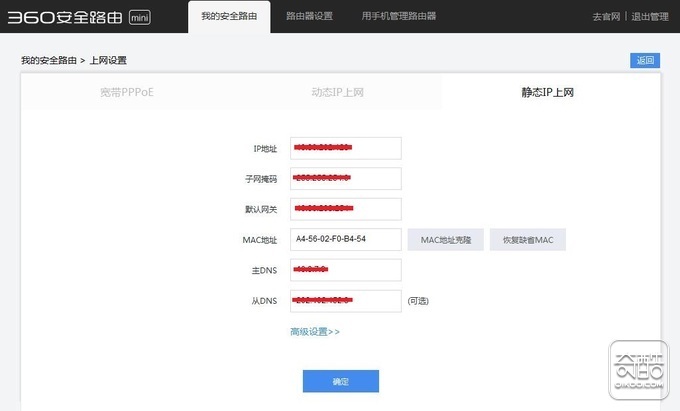Click the blue 返回 button

[x=645, y=60]
